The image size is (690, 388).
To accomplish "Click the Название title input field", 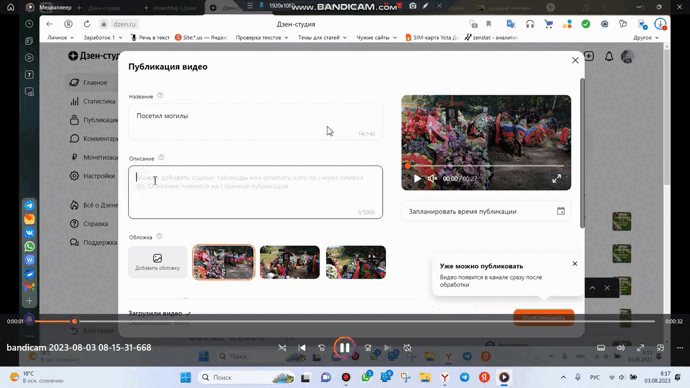I will (x=255, y=122).
